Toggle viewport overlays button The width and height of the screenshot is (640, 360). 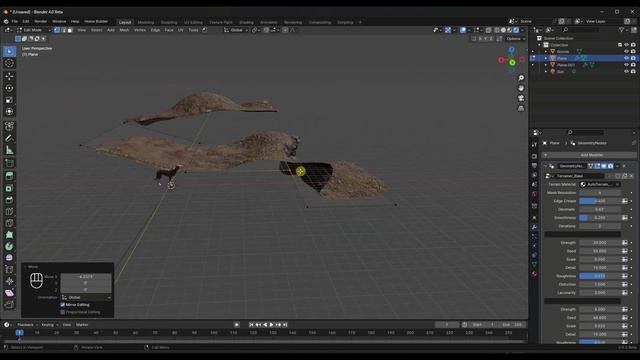(x=463, y=30)
